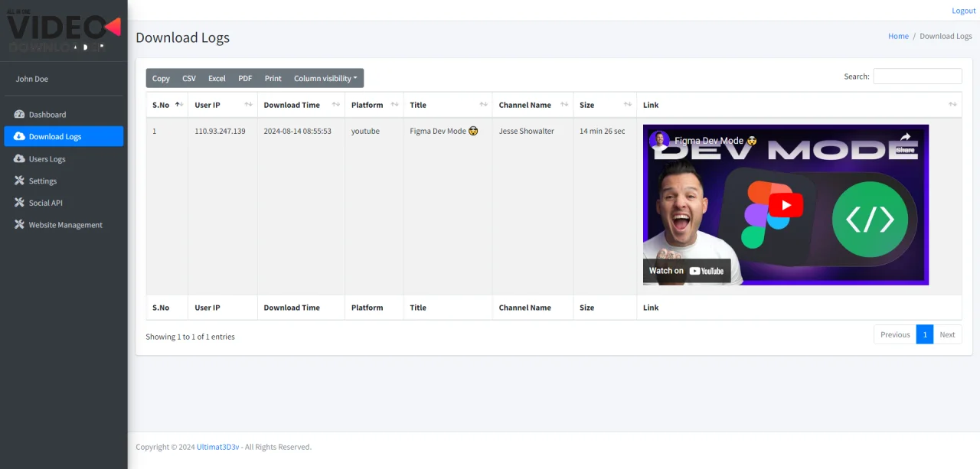Open the Column visibility dropdown

(325, 78)
